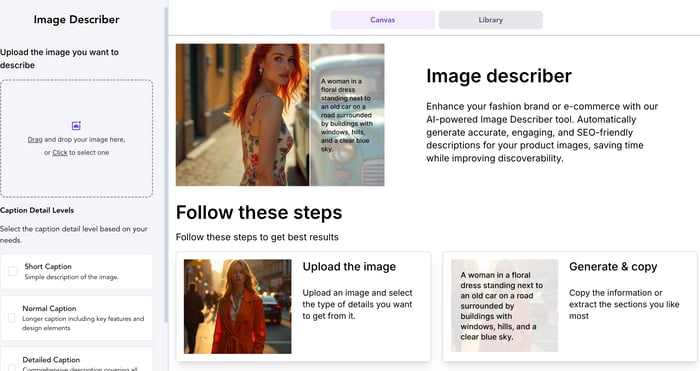The width and height of the screenshot is (700, 371).
Task: Click the 'Drag' underlined text in upload area
Action: [35, 140]
